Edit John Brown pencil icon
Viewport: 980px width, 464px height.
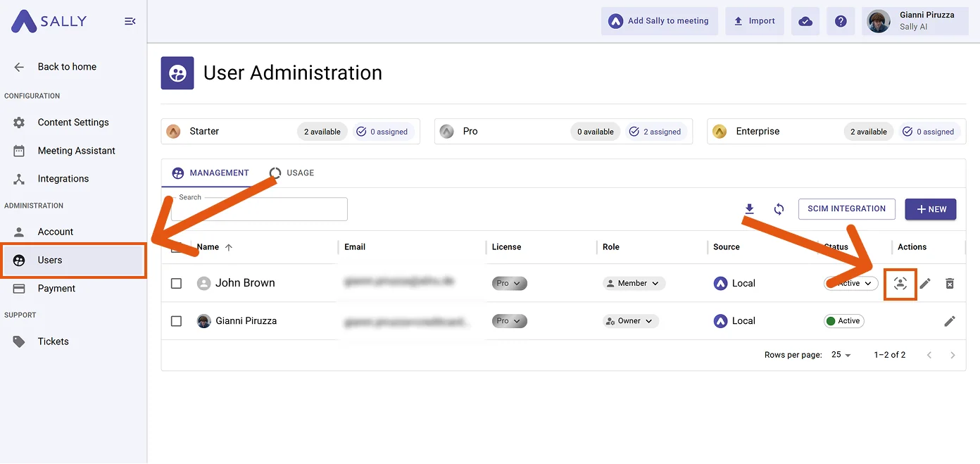pyautogui.click(x=925, y=283)
